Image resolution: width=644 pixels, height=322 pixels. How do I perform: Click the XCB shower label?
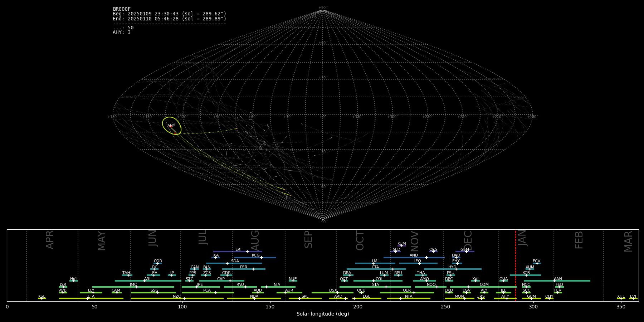(x=526, y=273)
